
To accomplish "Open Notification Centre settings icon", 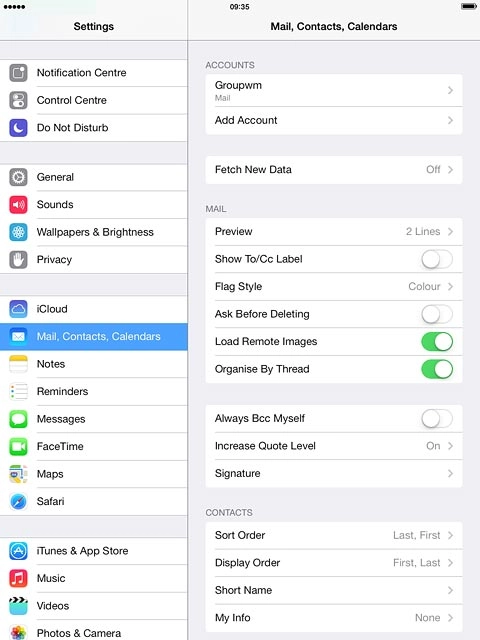I will click(18, 73).
